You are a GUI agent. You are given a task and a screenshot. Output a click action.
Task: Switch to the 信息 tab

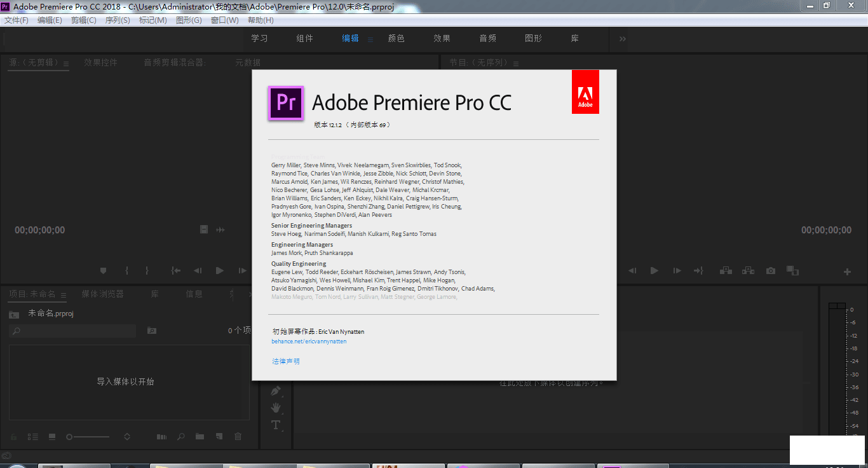coord(194,294)
